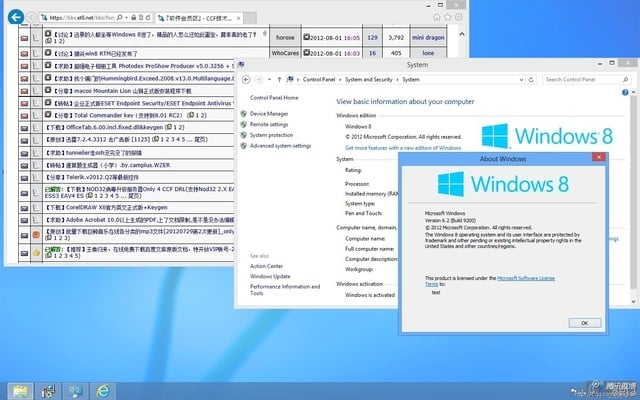Image resolution: width=640 pixels, height=400 pixels.
Task: Open Hummingbird.Exceed.2008 thread
Action: [x=144, y=78]
